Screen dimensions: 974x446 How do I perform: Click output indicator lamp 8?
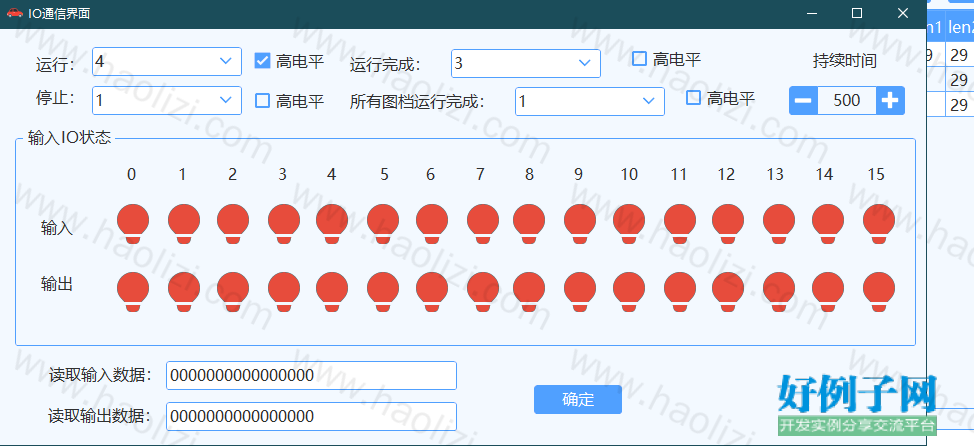[529, 291]
